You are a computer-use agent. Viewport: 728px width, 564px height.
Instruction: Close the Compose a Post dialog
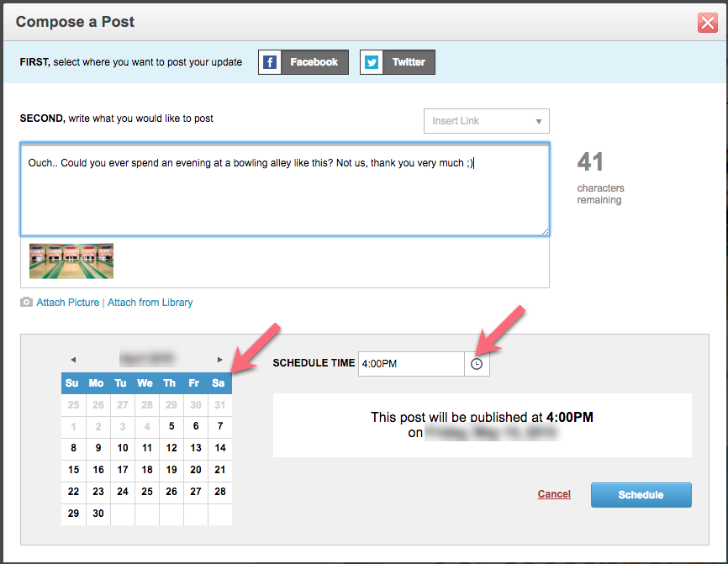[x=708, y=23]
